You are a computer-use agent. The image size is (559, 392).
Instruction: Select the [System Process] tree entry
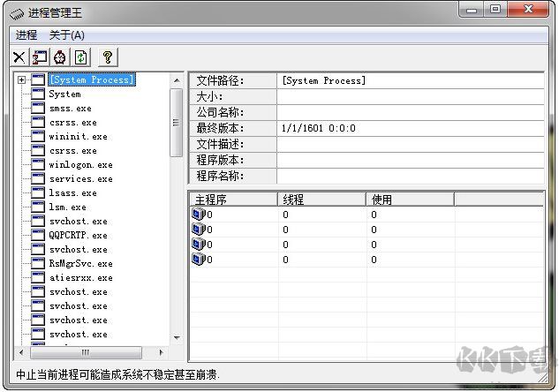pyautogui.click(x=92, y=79)
